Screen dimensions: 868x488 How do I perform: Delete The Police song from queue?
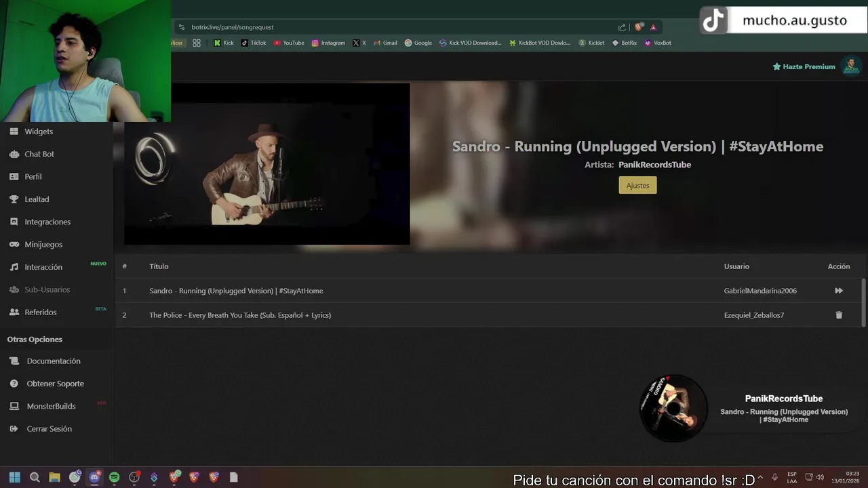tap(839, 315)
